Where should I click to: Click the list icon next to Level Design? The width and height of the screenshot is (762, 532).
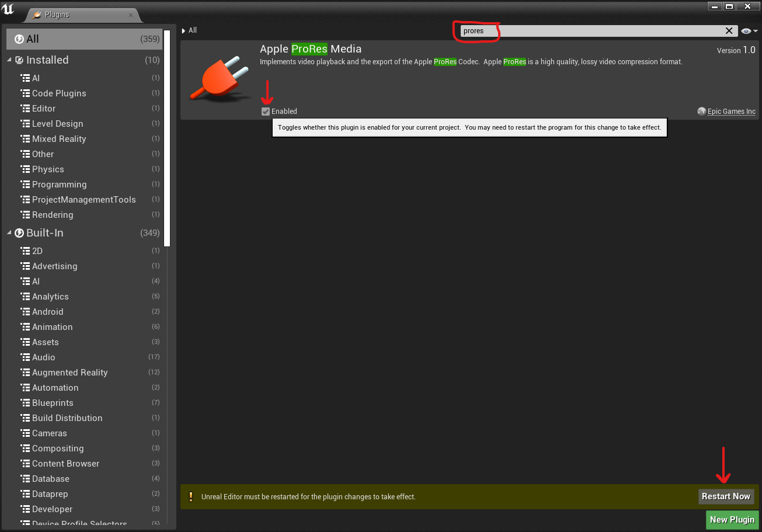[x=25, y=124]
